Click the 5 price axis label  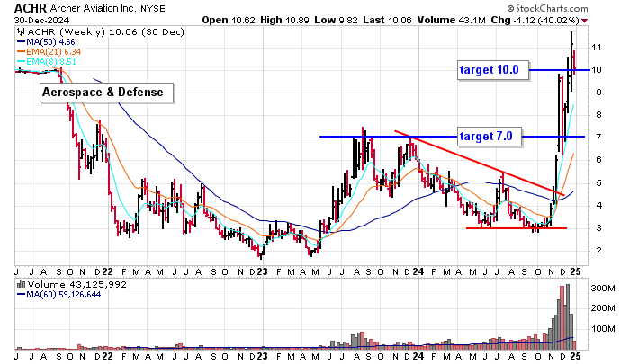point(598,183)
